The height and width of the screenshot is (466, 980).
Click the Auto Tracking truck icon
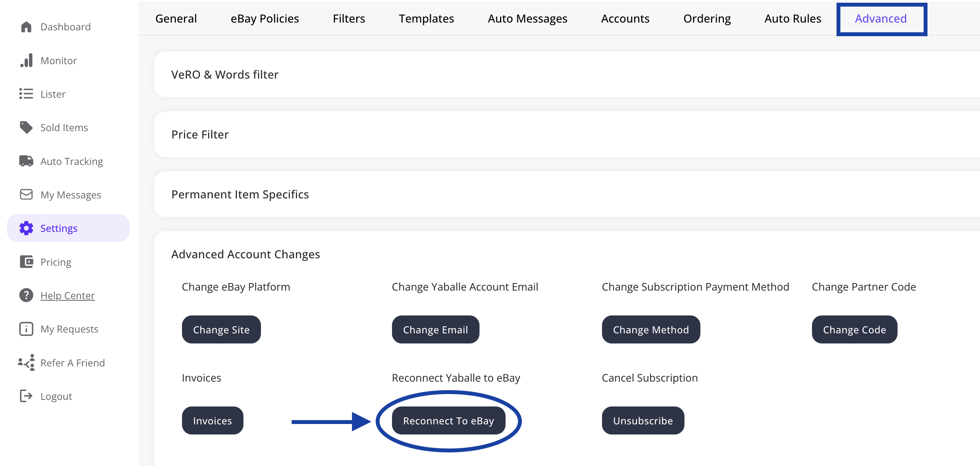(x=26, y=161)
